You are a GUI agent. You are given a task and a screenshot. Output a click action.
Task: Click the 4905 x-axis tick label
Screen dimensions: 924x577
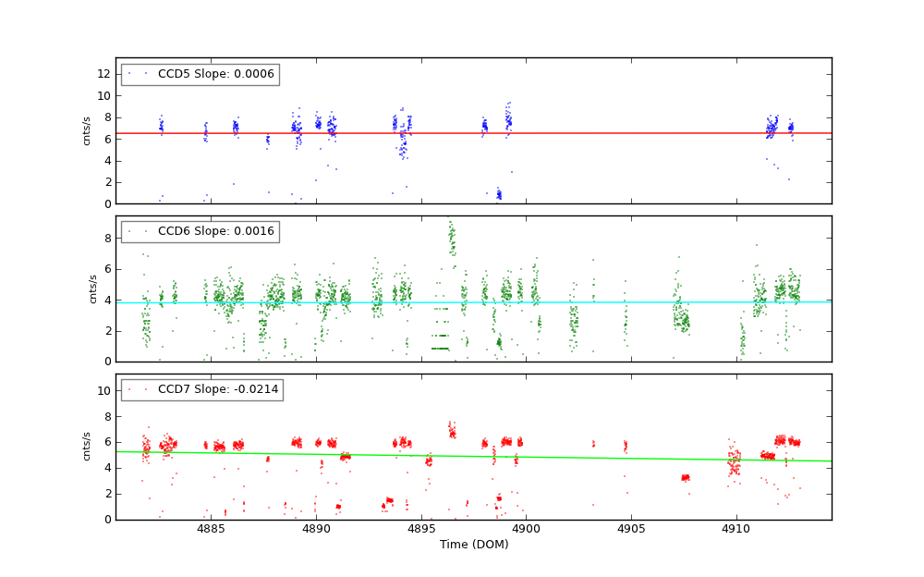coord(631,530)
